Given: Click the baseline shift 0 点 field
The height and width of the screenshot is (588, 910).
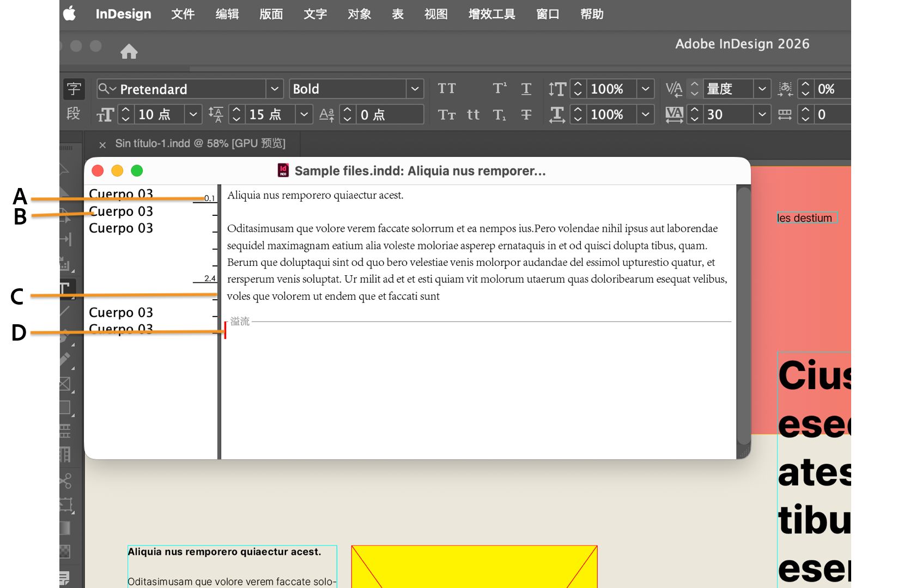Looking at the screenshot, I should (x=390, y=114).
